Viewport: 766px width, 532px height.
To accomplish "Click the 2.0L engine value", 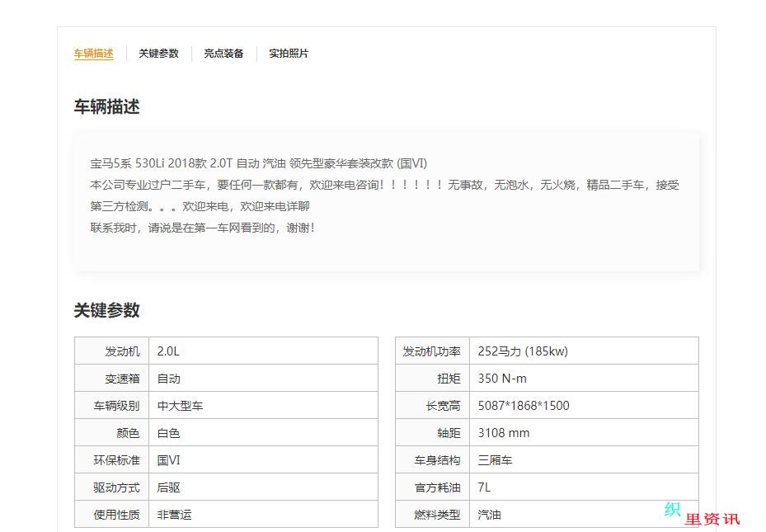I will pyautogui.click(x=168, y=351).
